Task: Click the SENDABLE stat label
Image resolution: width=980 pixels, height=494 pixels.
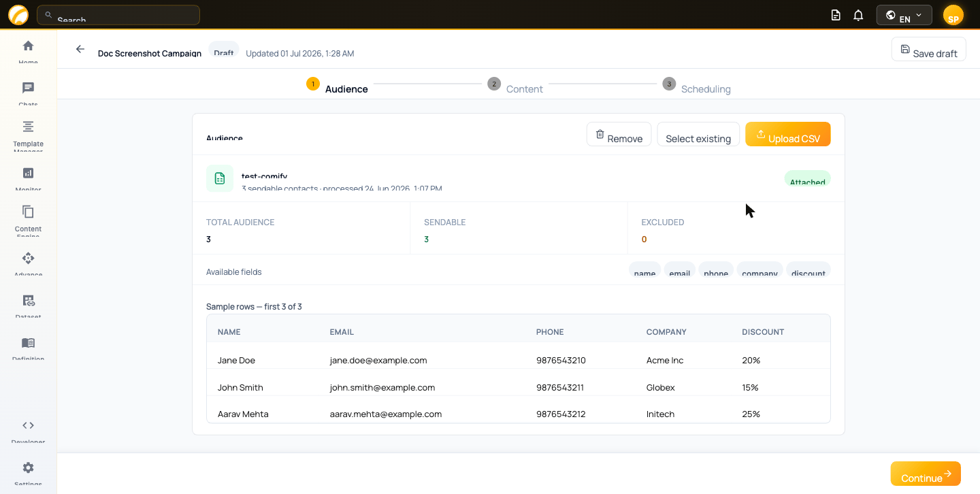Action: pyautogui.click(x=444, y=223)
